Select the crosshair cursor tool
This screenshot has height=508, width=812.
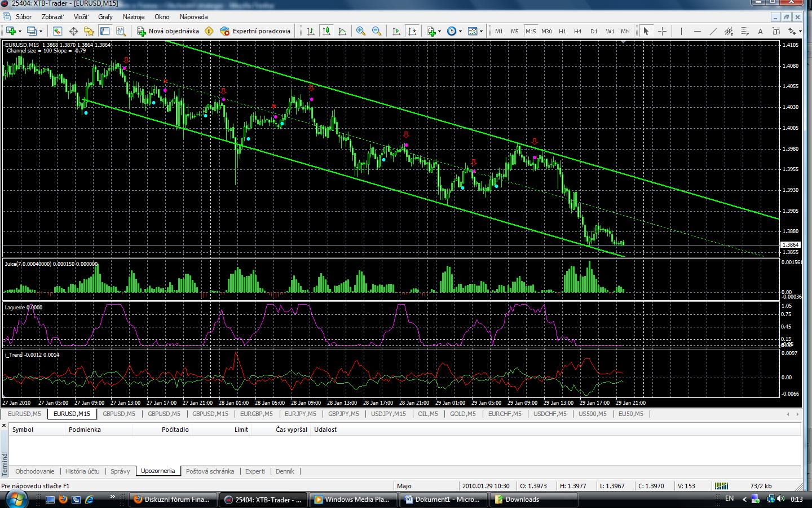click(x=662, y=32)
